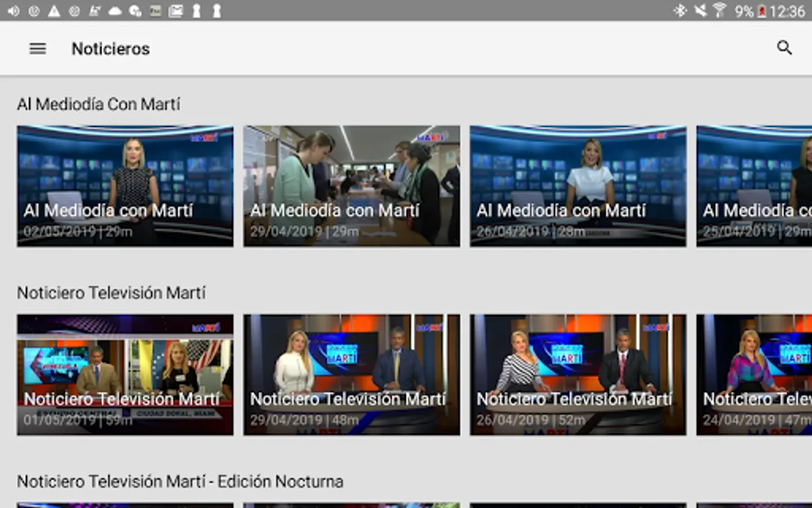Click "Noticiero Televisión Martí - Edición Nocturna" heading

tap(180, 481)
